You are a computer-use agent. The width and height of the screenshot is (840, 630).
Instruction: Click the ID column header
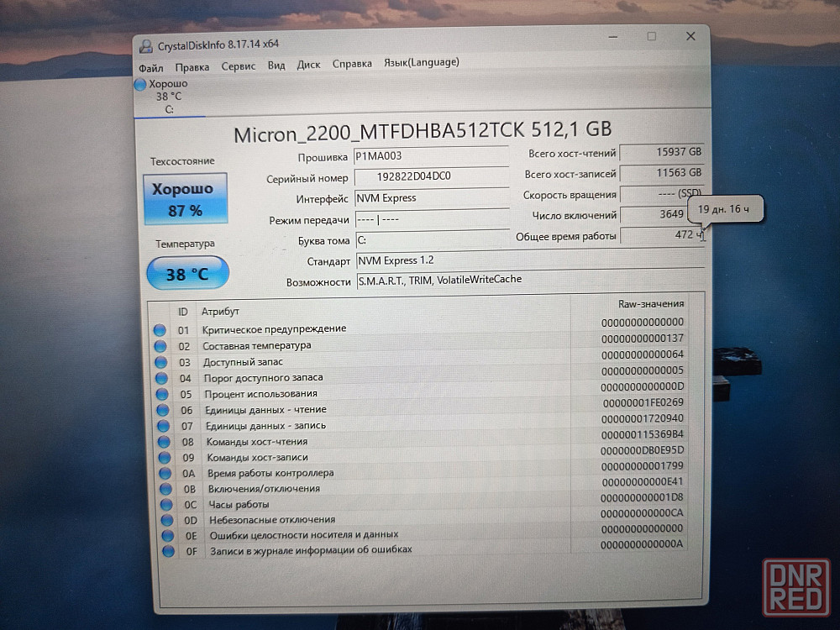(x=182, y=312)
